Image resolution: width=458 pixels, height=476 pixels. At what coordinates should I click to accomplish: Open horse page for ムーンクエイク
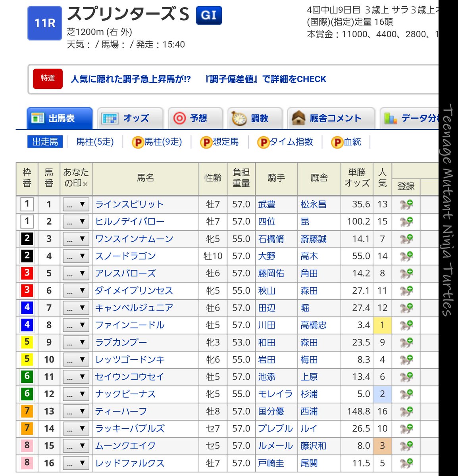(125, 446)
